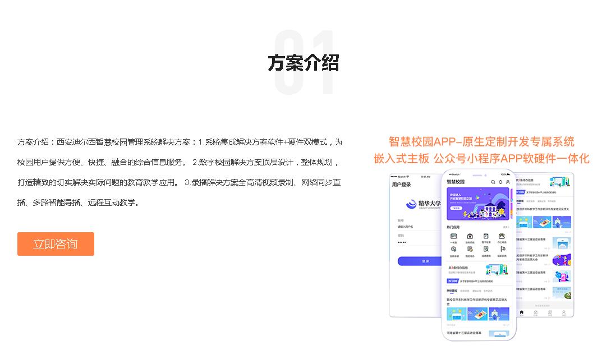Click the username input field on login screen

coord(415,227)
